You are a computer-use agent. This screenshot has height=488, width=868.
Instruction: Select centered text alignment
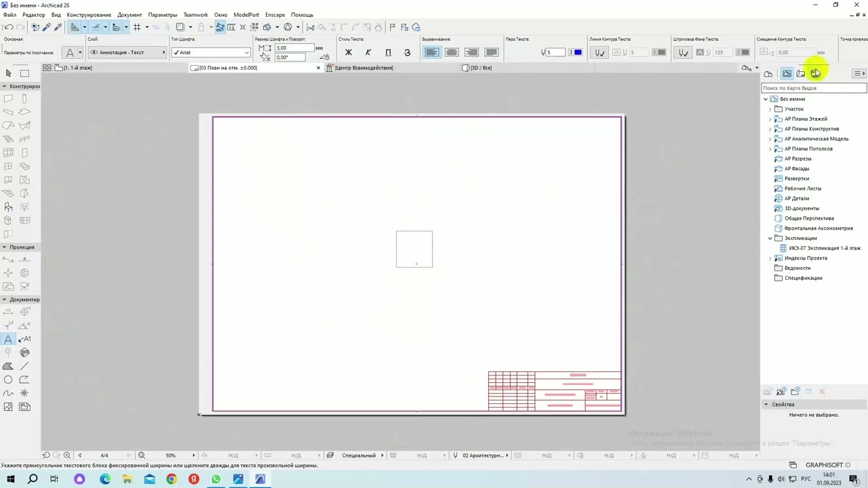[x=452, y=52]
